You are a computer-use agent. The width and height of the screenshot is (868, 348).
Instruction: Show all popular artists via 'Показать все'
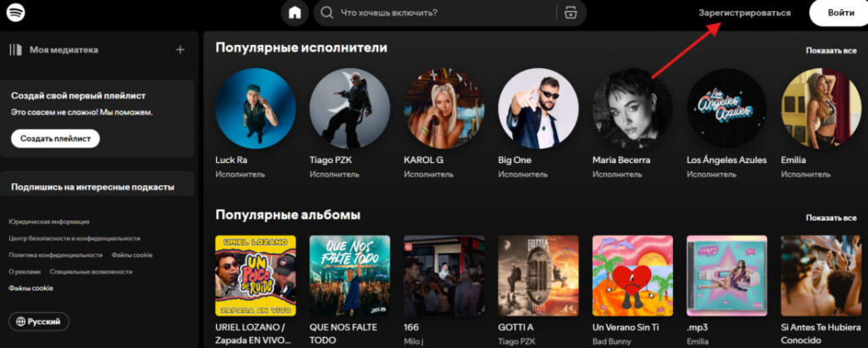pos(831,51)
